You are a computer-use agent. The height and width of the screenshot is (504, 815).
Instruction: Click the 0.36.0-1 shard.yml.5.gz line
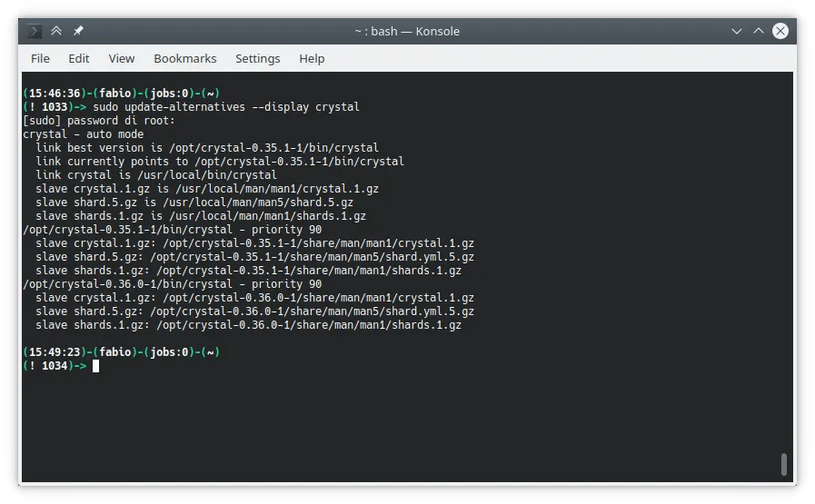(254, 311)
